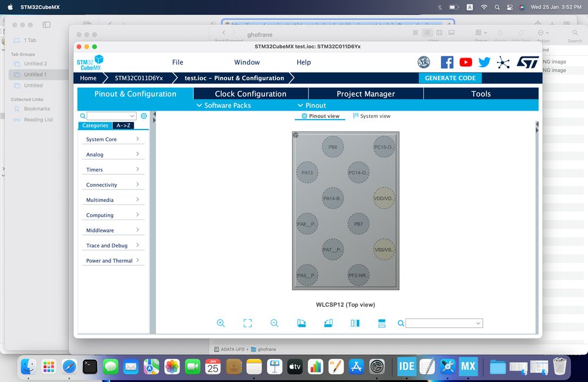Open the File menu
This screenshot has height=382, width=588.
[178, 62]
